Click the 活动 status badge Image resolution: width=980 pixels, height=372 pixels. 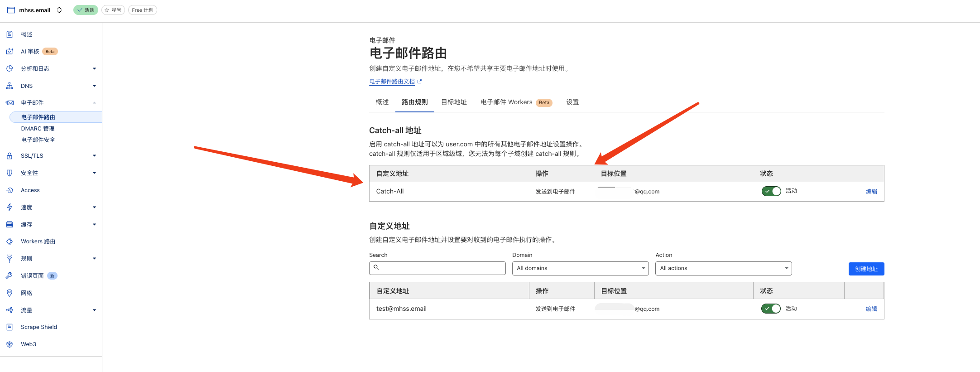click(86, 10)
